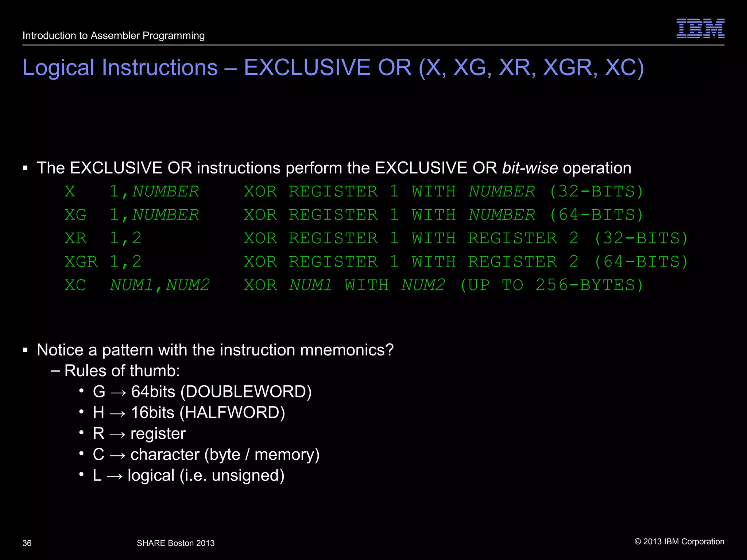The width and height of the screenshot is (747, 560).
Task: Select the slide title 'Logical Instructions – EXCLUSIVE OR'
Action: (333, 67)
